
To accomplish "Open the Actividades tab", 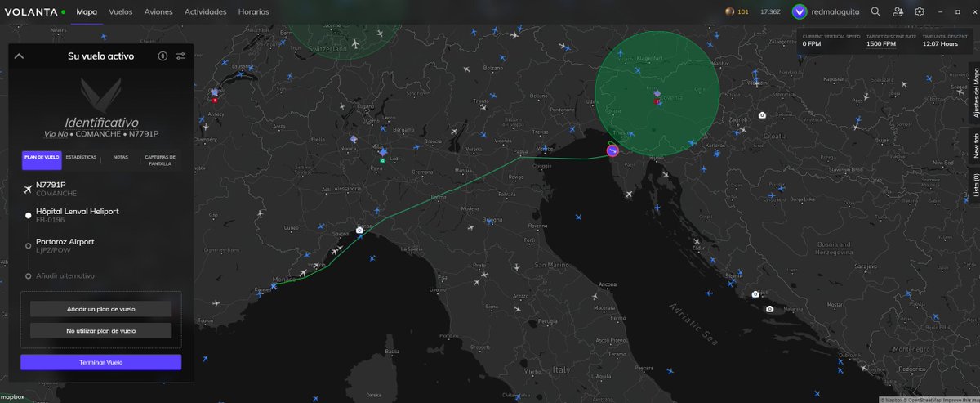I will [x=206, y=12].
